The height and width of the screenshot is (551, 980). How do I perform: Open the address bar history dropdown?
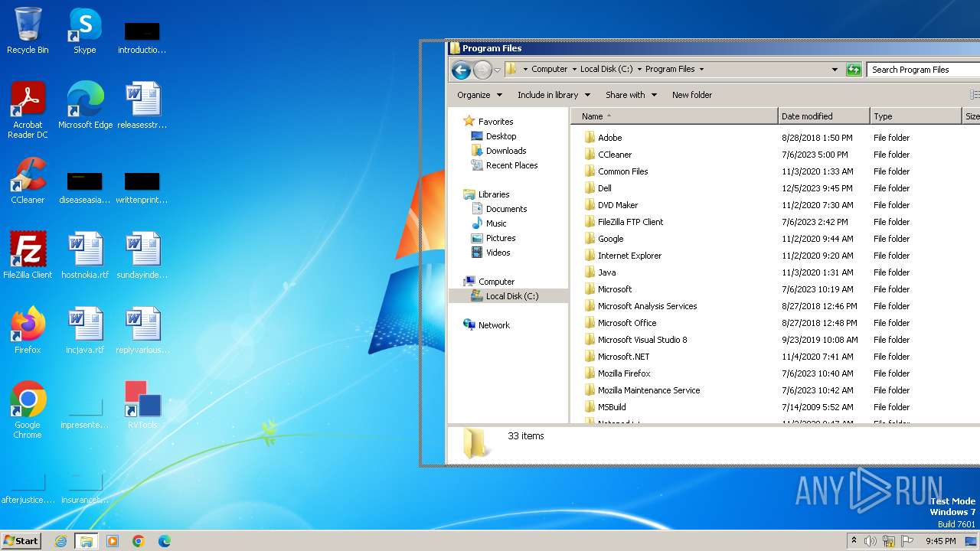click(835, 70)
